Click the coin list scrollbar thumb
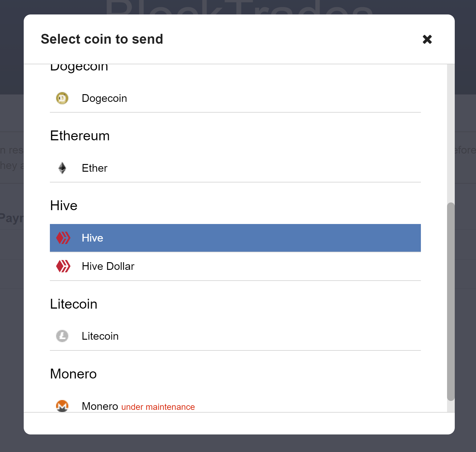 point(451,302)
